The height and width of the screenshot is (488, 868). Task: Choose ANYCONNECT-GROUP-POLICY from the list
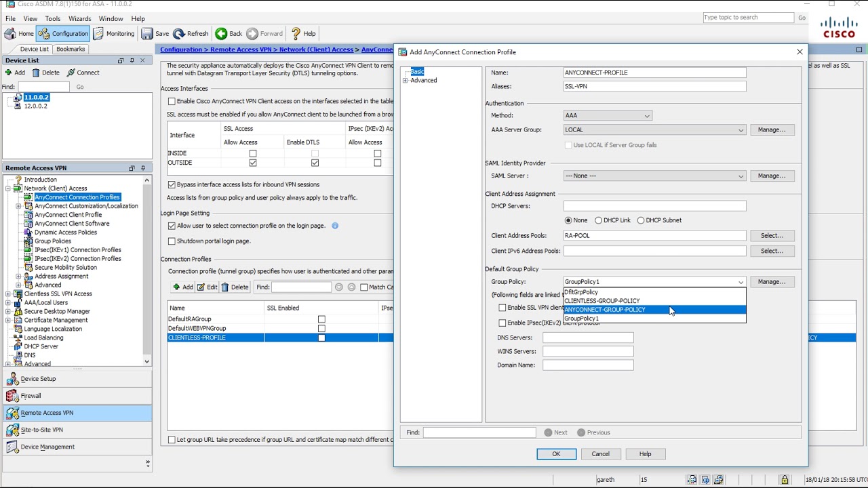point(654,310)
